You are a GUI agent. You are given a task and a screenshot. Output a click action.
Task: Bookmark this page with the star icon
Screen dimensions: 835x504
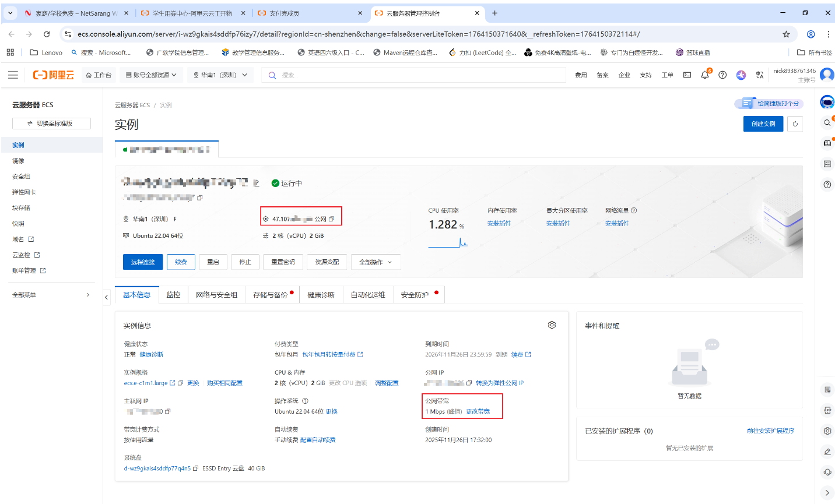[786, 34]
